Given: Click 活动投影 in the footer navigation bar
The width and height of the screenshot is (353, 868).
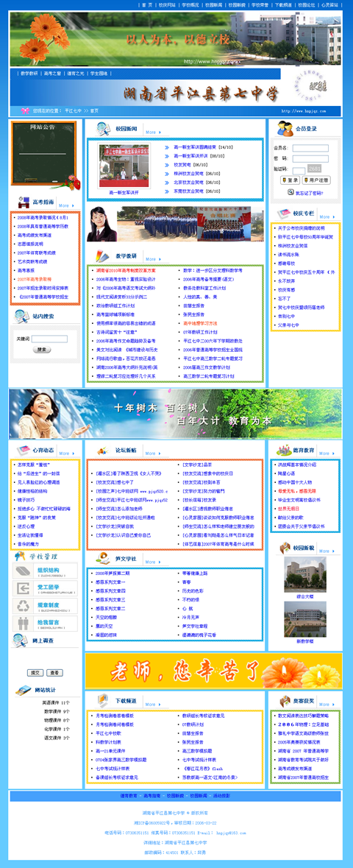Looking at the screenshot, I should [x=221, y=795].
